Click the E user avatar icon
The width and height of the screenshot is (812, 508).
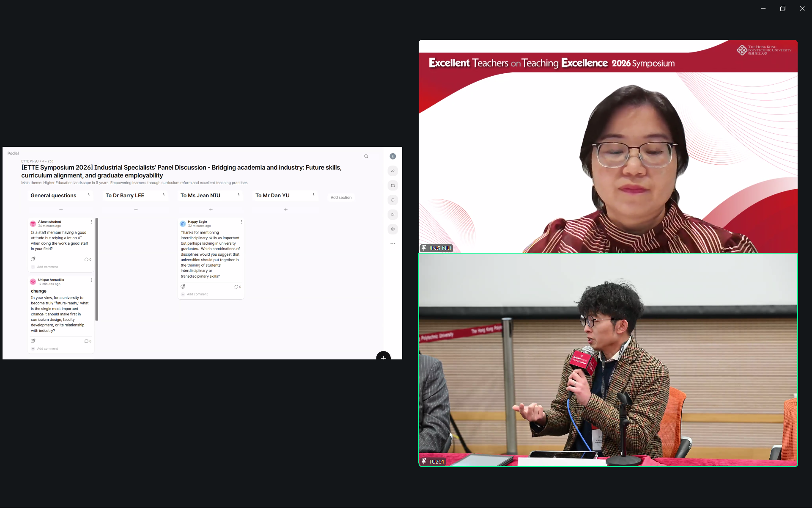tap(393, 157)
